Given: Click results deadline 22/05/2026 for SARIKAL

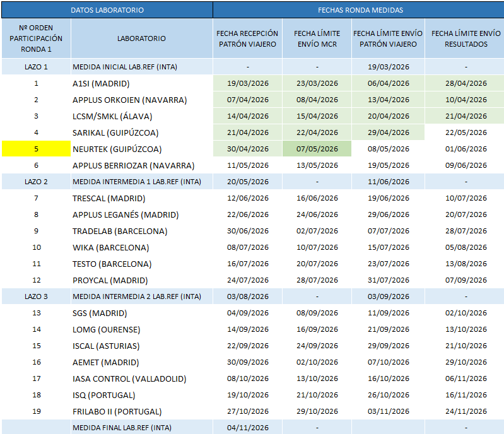Looking at the screenshot, I should coord(466,132).
